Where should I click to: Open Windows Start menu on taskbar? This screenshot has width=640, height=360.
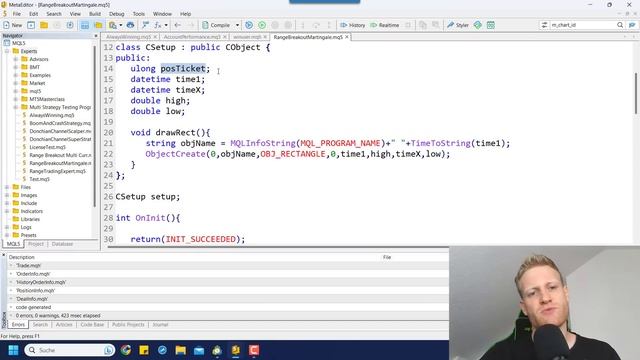click(13, 350)
